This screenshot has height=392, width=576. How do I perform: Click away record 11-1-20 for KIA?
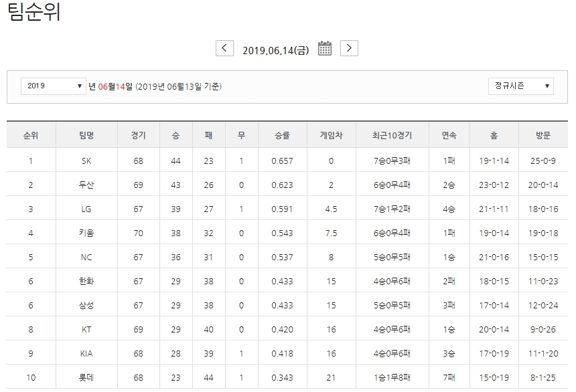tap(543, 354)
